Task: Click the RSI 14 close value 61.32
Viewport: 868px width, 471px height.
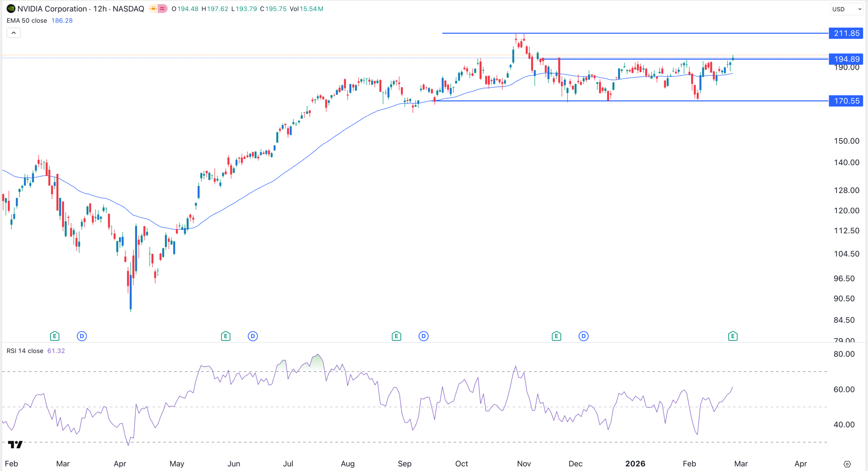Action: click(56, 351)
